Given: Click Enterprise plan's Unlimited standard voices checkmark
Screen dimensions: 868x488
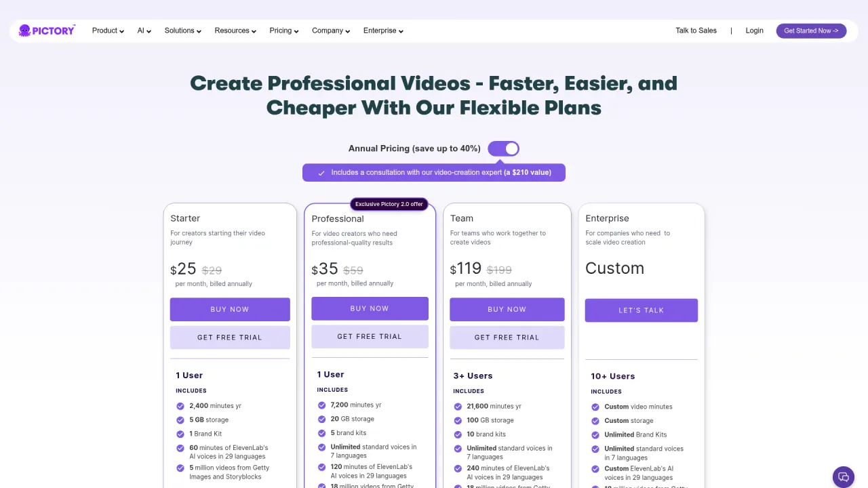Looking at the screenshot, I should tap(595, 449).
